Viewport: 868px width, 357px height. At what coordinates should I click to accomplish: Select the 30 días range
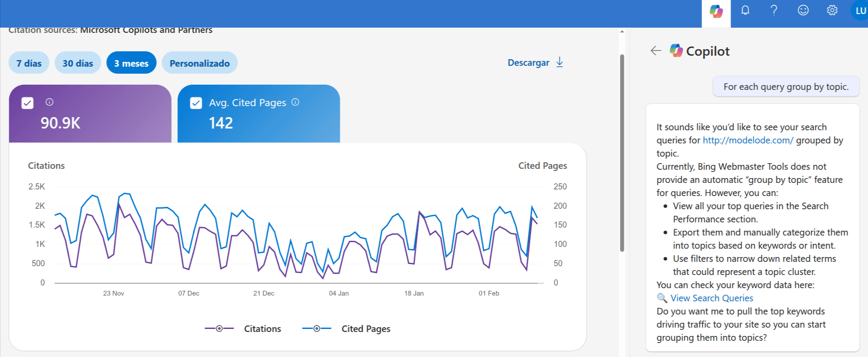click(x=78, y=63)
